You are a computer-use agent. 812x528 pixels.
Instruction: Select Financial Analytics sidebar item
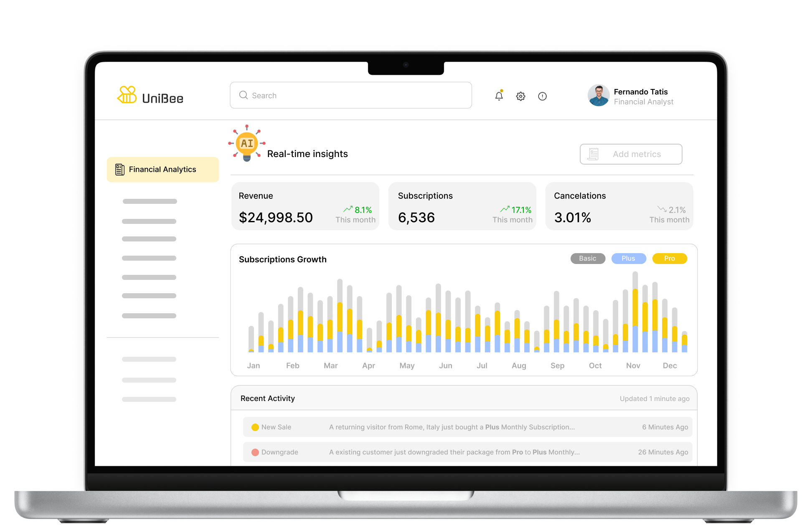point(162,170)
